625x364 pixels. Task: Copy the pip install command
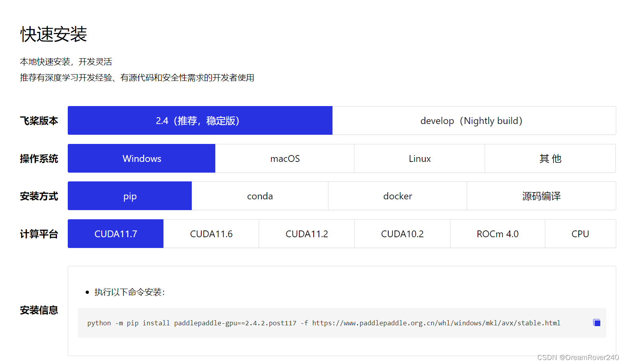[x=597, y=323]
